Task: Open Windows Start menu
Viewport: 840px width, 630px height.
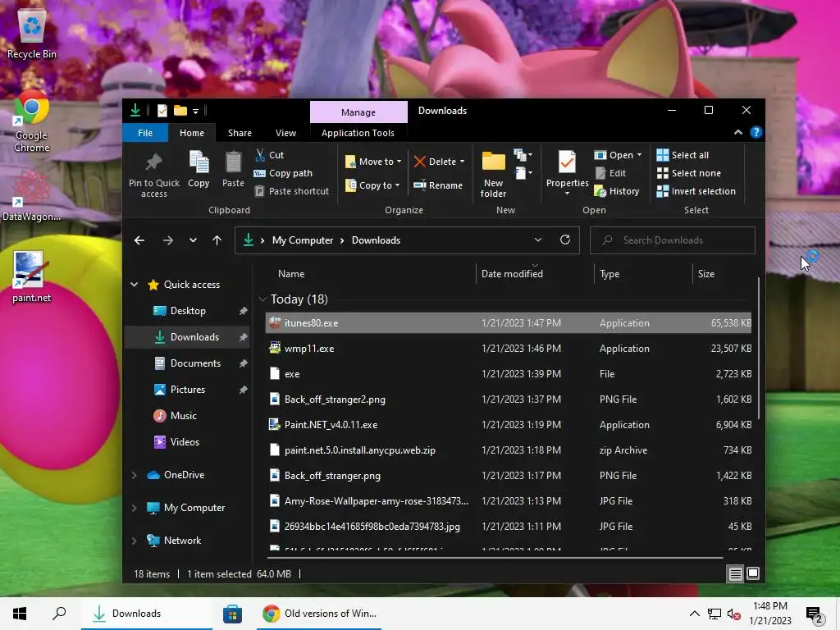Action: click(x=20, y=614)
